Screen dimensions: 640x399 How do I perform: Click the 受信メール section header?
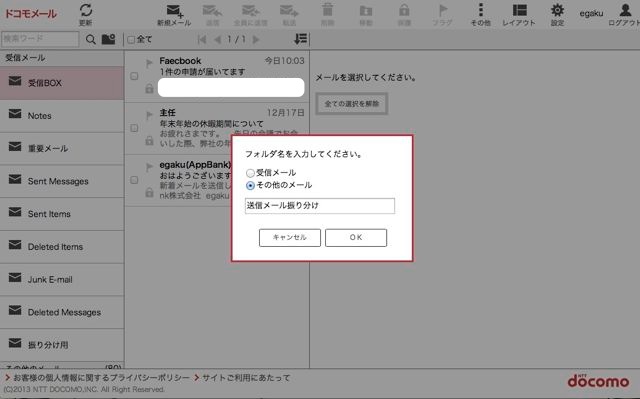click(62, 58)
